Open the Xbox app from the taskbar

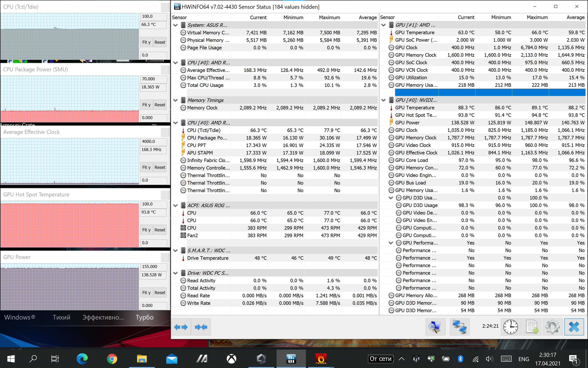[x=231, y=359]
